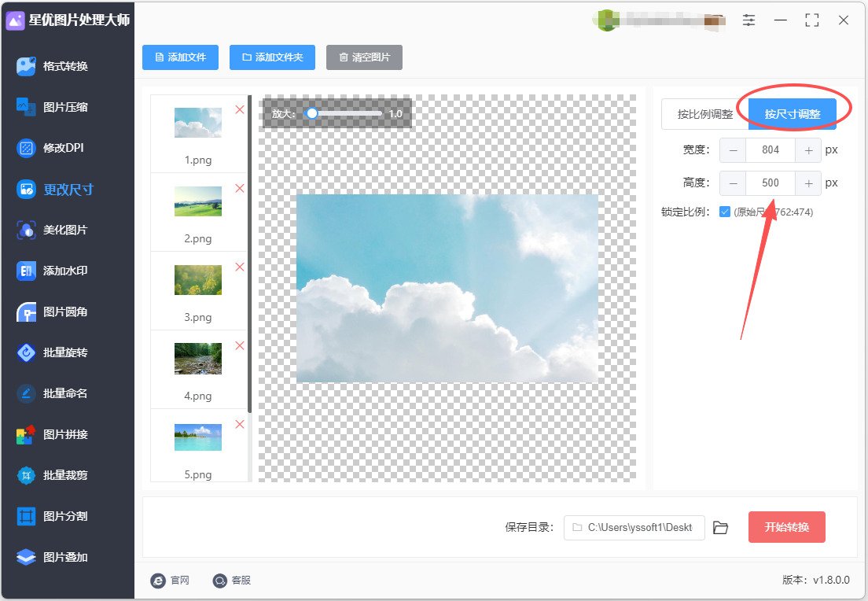Open the 客服 customer service link
Image resolution: width=868 pixels, height=601 pixels.
pyautogui.click(x=232, y=580)
